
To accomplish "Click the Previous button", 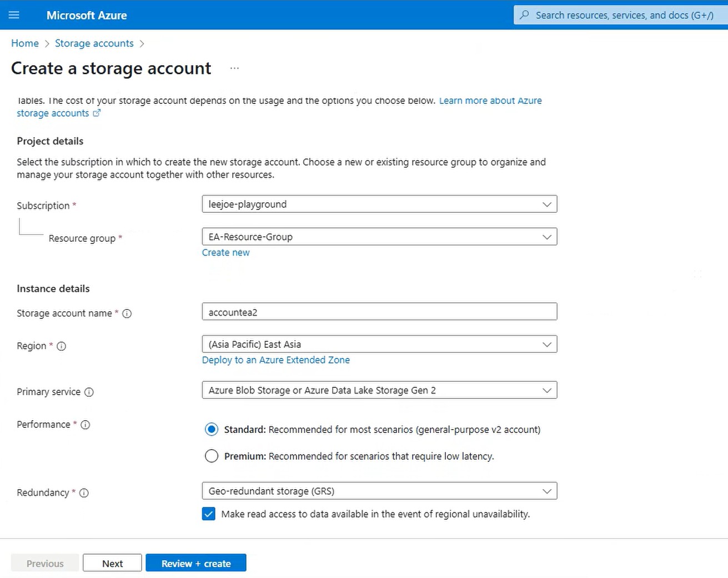I will [45, 563].
